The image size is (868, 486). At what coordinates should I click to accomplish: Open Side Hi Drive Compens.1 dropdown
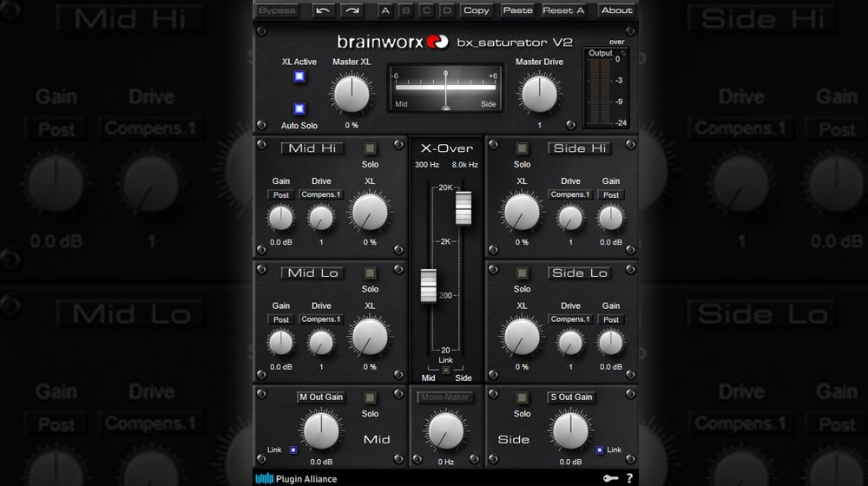tap(570, 195)
